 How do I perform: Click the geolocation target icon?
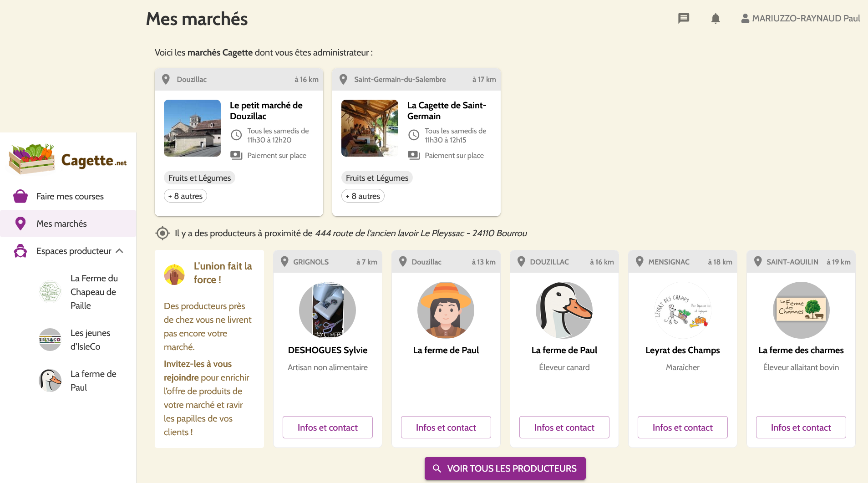tap(162, 233)
